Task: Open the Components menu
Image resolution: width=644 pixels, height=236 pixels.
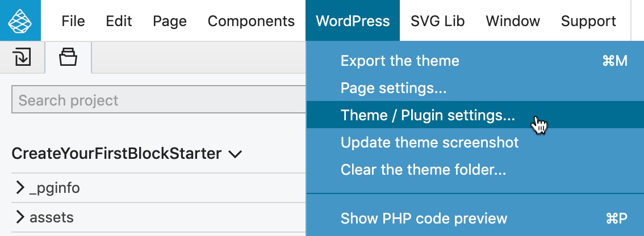Action: point(251,21)
